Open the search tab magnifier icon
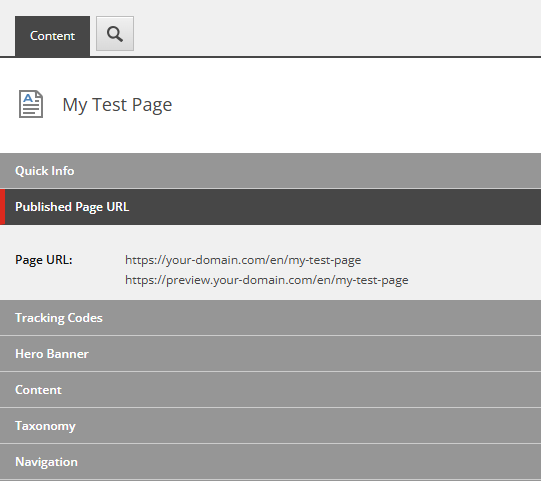This screenshot has width=541, height=481. 115,34
